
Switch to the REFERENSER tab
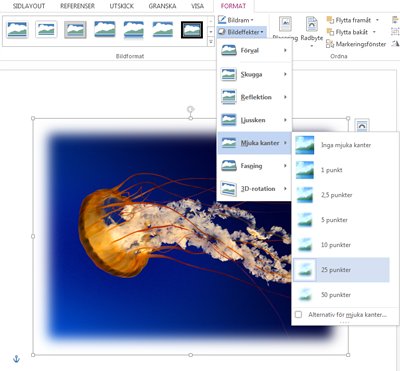point(77,6)
